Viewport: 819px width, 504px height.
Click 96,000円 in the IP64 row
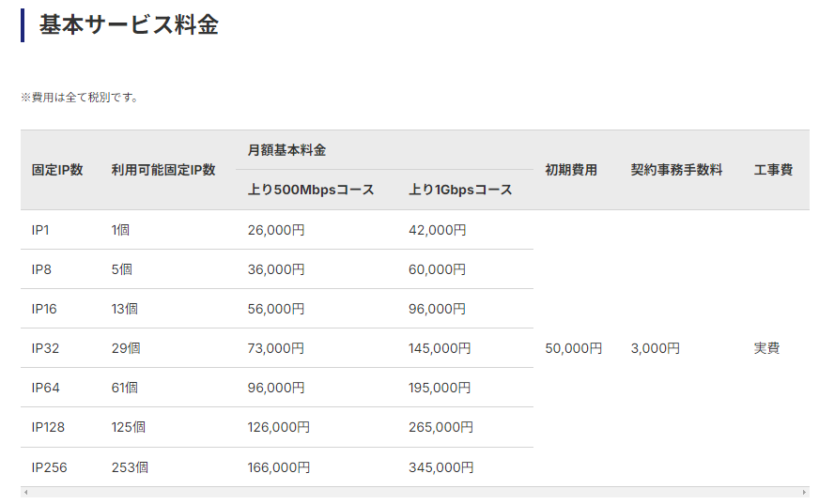(x=276, y=389)
